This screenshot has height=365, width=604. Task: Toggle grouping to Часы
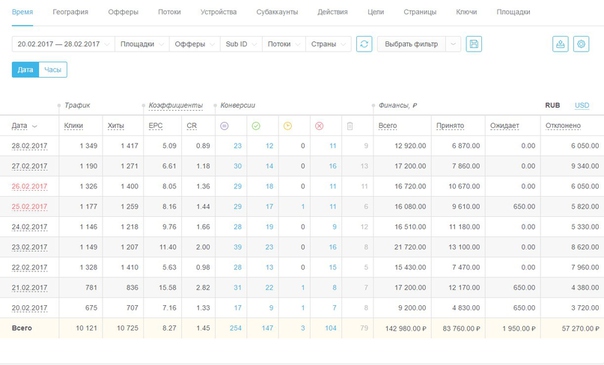(53, 70)
